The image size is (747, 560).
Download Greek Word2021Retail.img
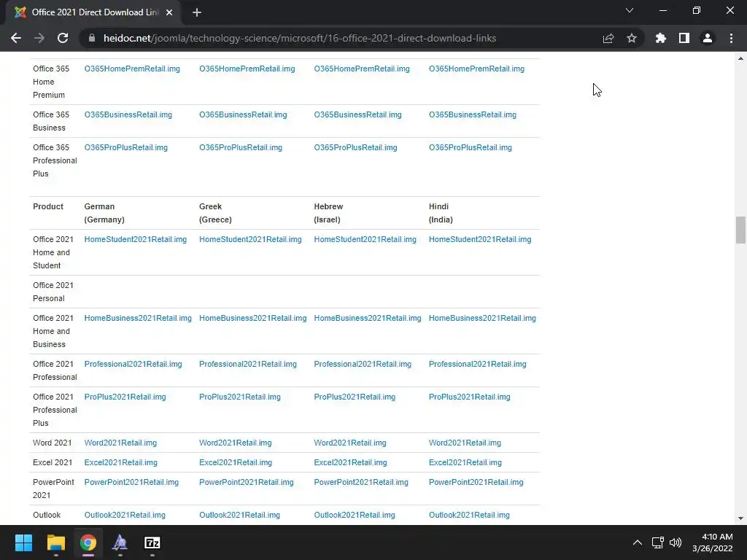click(236, 443)
